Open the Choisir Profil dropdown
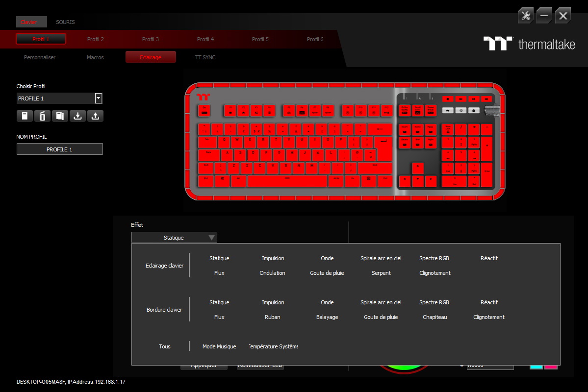Viewport: 588px width, 392px height. point(98,98)
